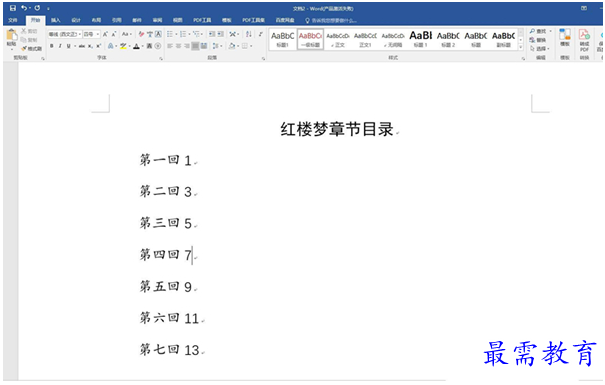
Task: Increase paragraph indent
Action: (221, 34)
